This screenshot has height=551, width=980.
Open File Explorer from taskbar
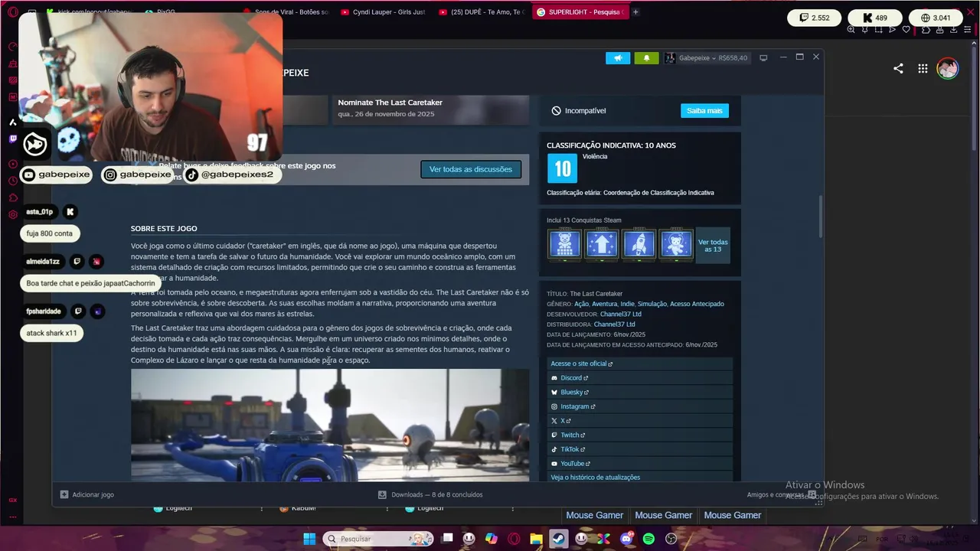point(536,539)
